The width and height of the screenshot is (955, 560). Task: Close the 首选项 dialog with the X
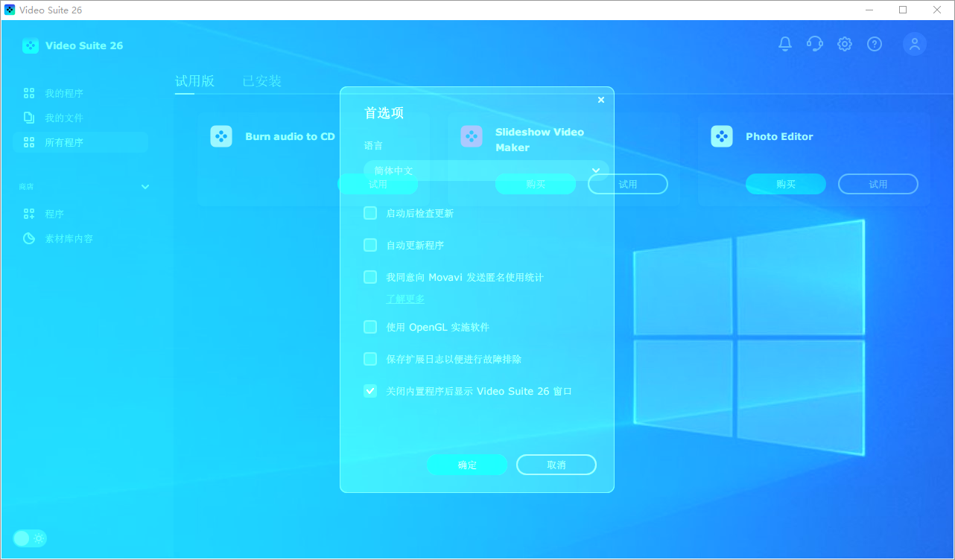(x=601, y=100)
